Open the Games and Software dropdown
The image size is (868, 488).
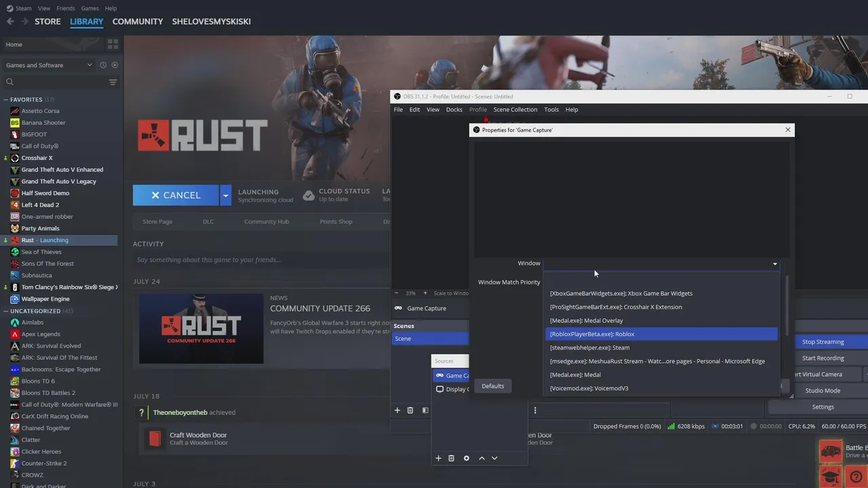[49, 65]
